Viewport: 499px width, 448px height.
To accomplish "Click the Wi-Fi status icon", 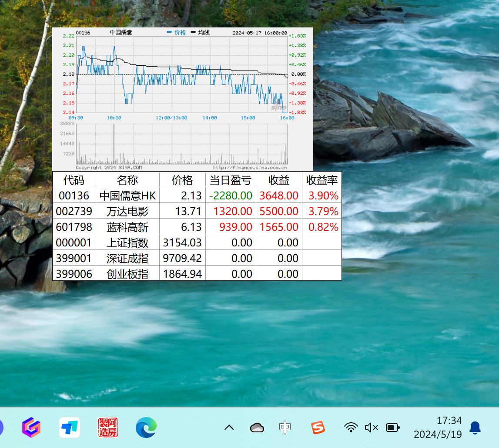I will pos(351,428).
